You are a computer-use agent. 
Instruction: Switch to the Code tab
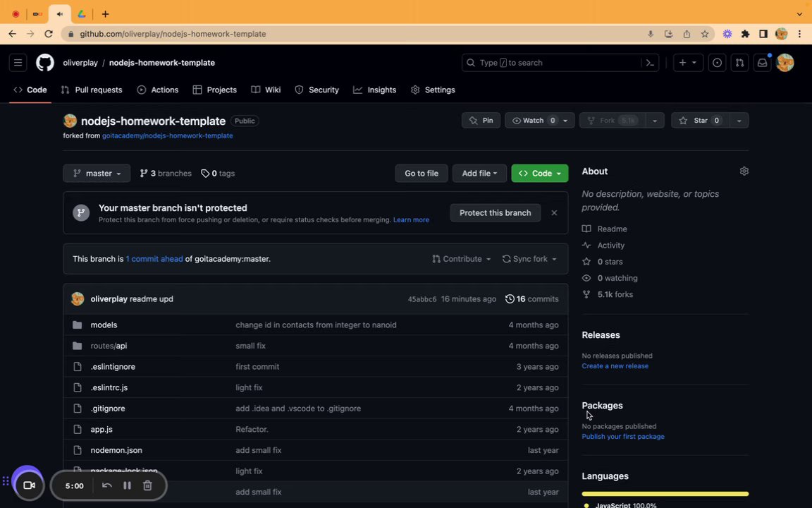[30, 90]
